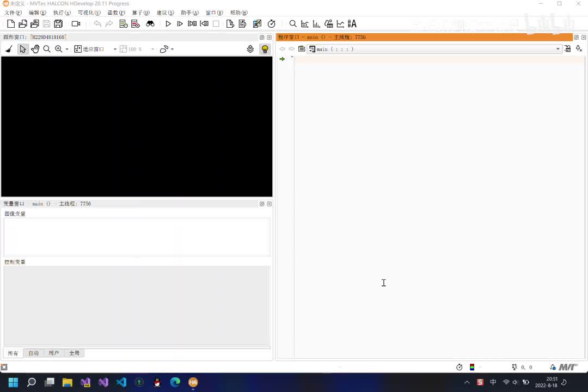
Task: Toggle the yellow light bulb icon
Action: pyautogui.click(x=265, y=49)
